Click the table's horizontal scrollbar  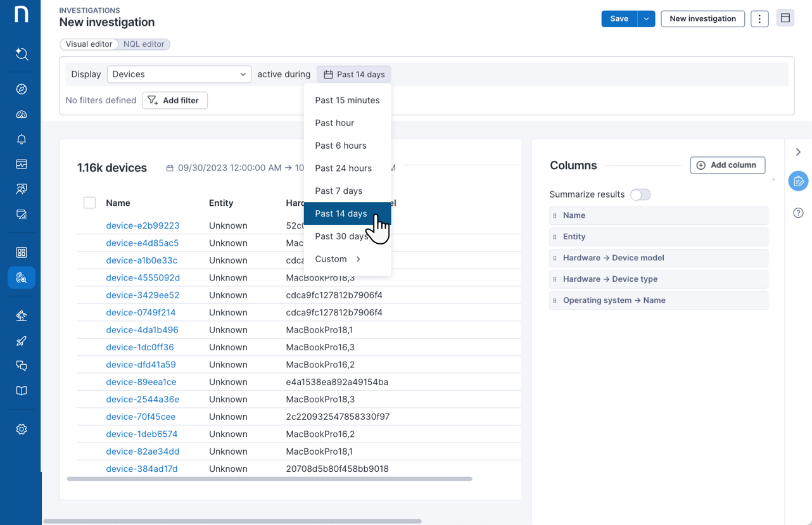click(269, 479)
